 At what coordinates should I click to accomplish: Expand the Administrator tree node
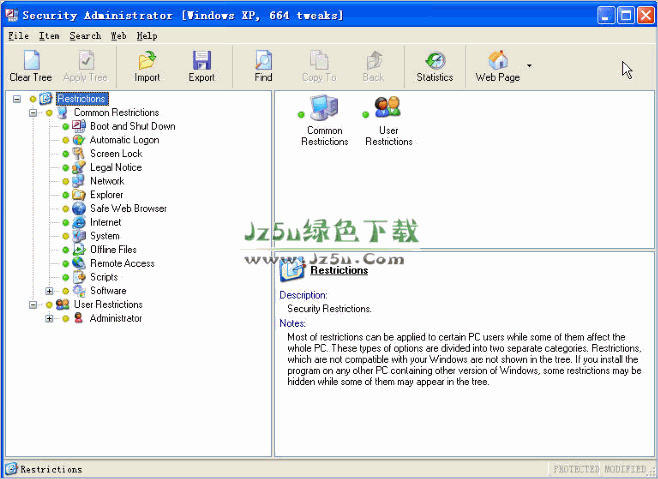[50, 319]
